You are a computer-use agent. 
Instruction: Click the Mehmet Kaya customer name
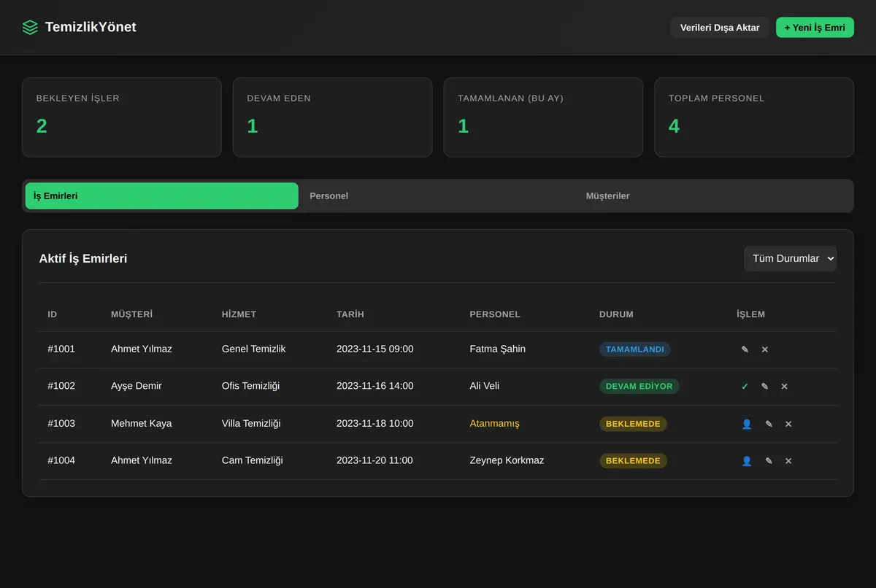(x=142, y=423)
